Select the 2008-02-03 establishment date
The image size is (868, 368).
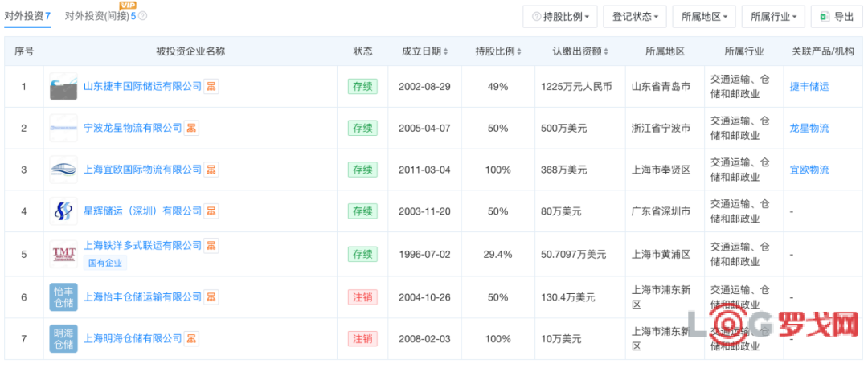tap(424, 339)
